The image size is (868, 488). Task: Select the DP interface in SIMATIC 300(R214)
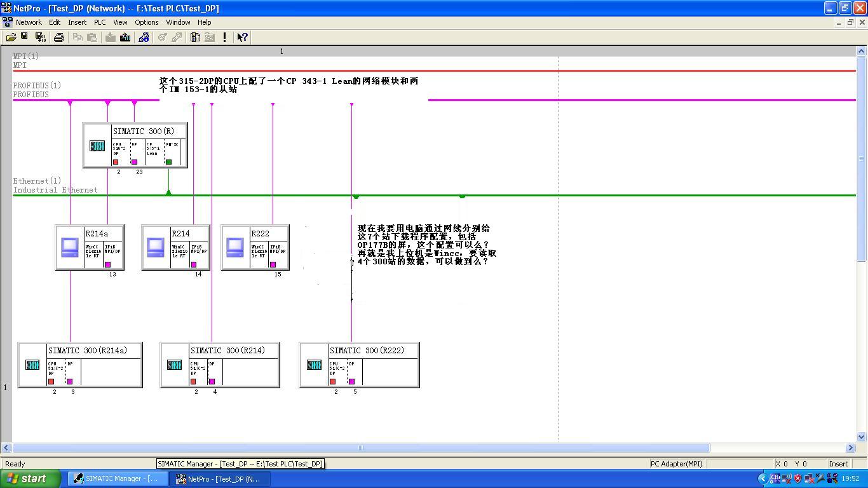pyautogui.click(x=215, y=372)
